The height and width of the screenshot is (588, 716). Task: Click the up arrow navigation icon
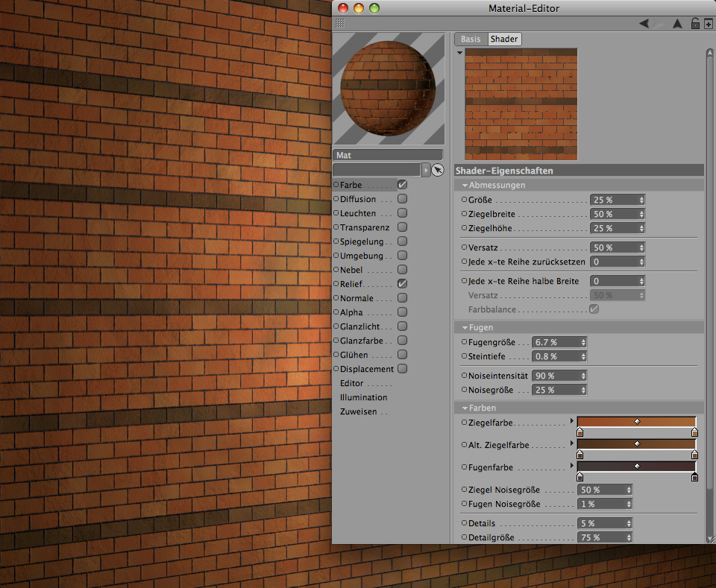pyautogui.click(x=677, y=24)
